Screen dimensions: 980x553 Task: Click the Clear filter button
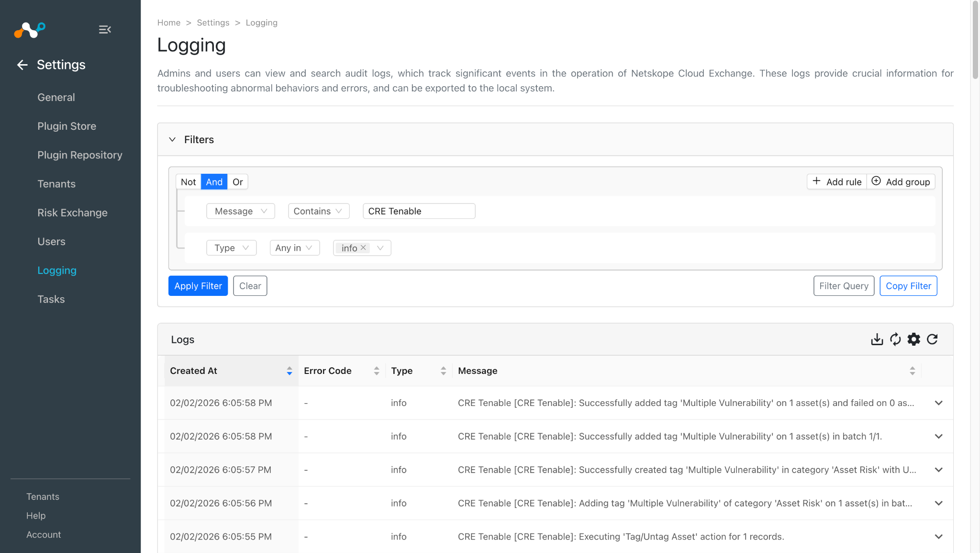click(250, 286)
